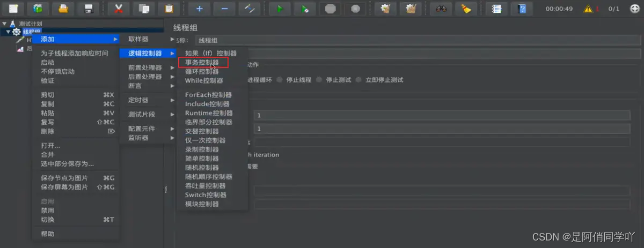This screenshot has width=644, height=248.
Task: Select 模块控制器 menu entry
Action: click(x=213, y=204)
